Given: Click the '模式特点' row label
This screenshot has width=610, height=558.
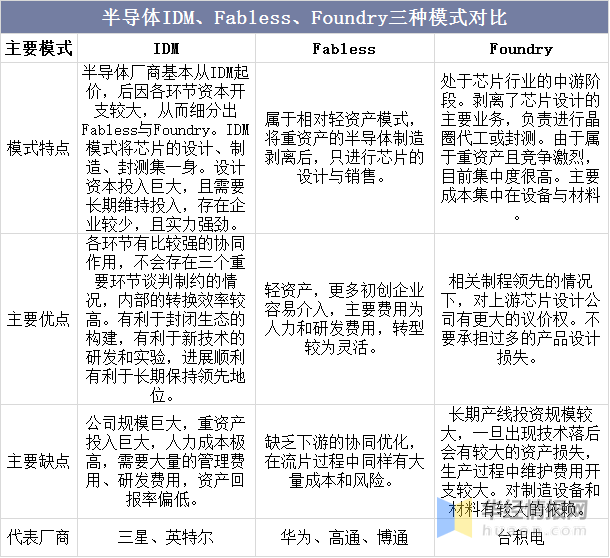Looking at the screenshot, I should point(39,148).
